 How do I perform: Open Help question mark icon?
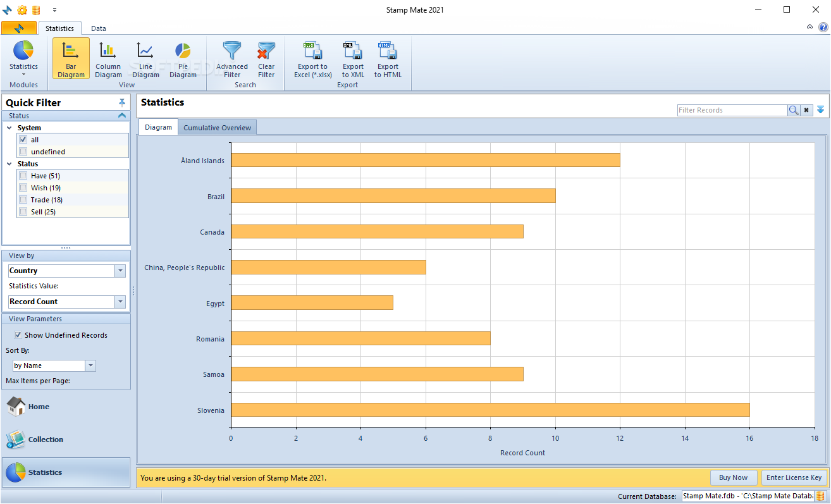pyautogui.click(x=823, y=27)
